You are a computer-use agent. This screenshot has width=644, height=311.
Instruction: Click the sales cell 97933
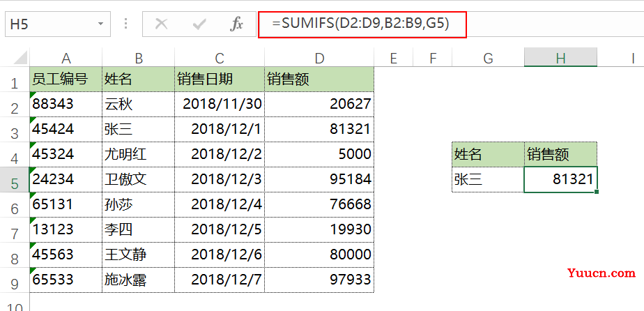(x=319, y=280)
